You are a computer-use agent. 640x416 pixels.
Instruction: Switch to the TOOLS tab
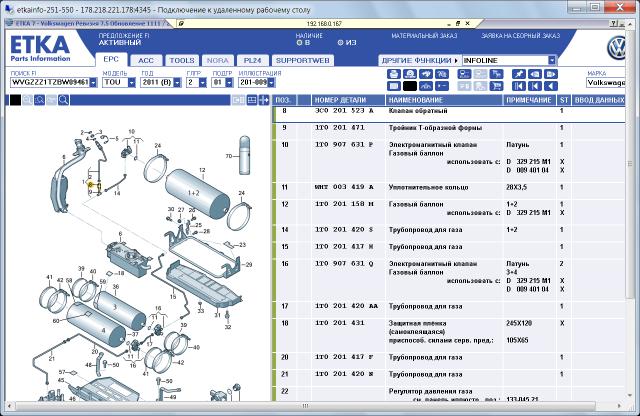tap(182, 60)
